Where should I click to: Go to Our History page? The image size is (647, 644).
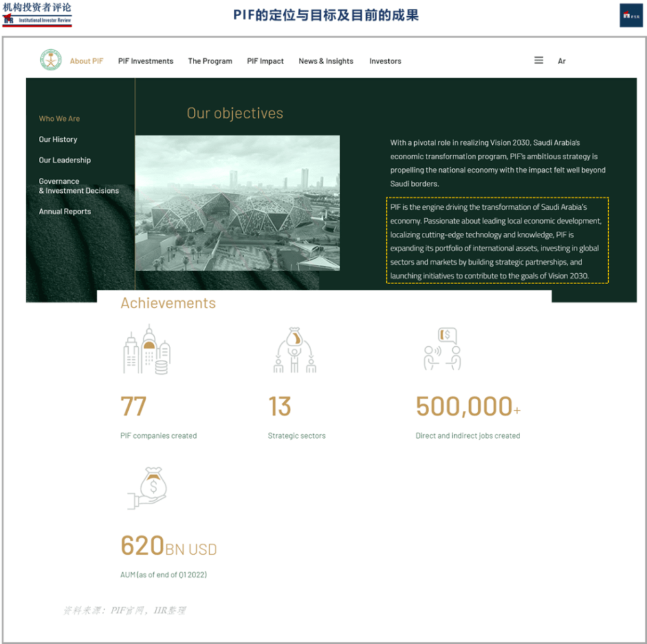(x=58, y=139)
